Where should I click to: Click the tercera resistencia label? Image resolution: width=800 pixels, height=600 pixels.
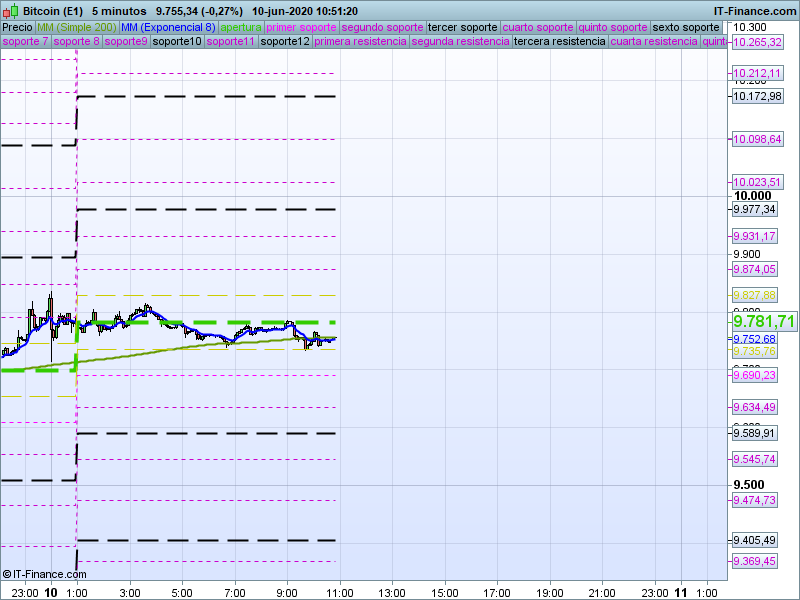[x=559, y=42]
